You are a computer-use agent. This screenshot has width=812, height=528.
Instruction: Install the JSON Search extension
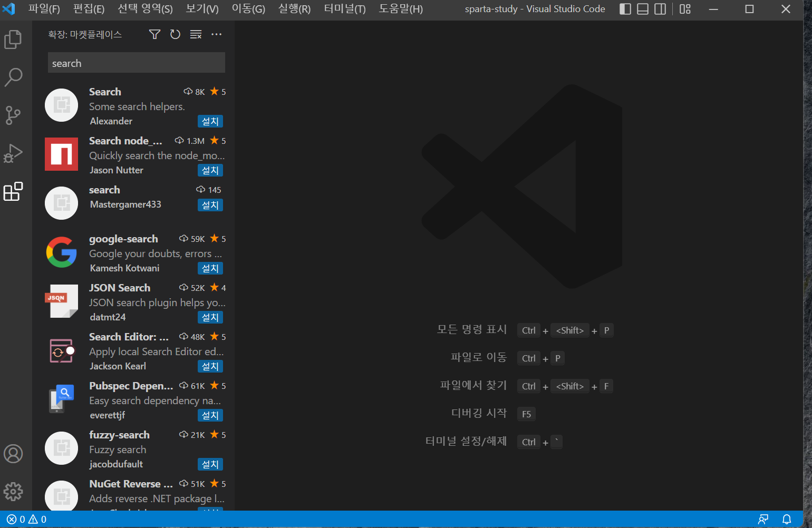pos(210,317)
